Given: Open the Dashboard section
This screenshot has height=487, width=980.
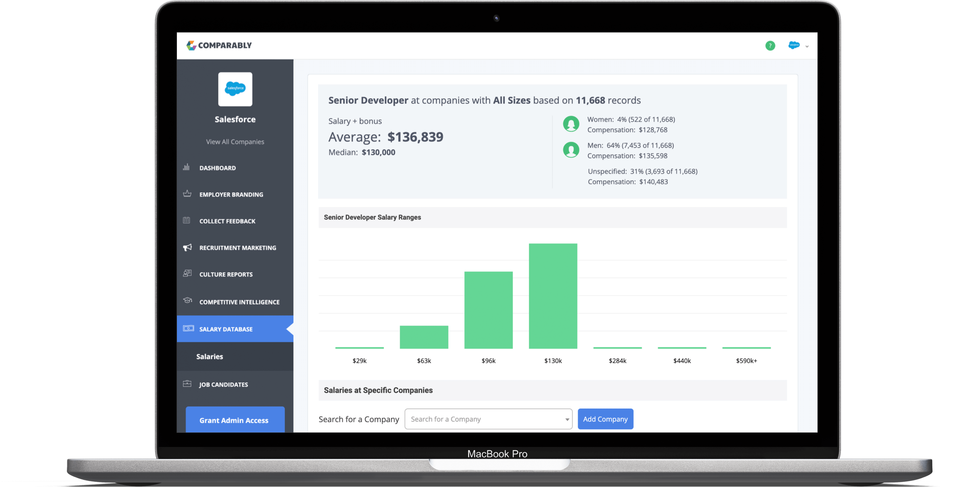Looking at the screenshot, I should pos(217,168).
